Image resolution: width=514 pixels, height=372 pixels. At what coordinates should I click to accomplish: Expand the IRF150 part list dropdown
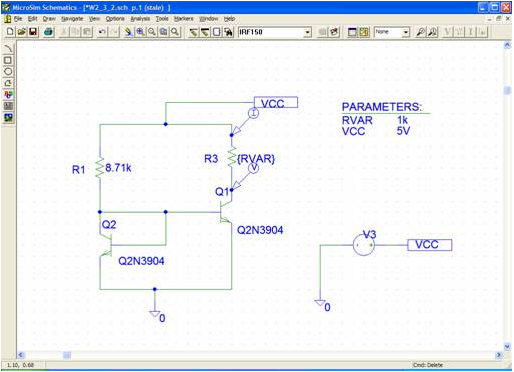(308, 32)
